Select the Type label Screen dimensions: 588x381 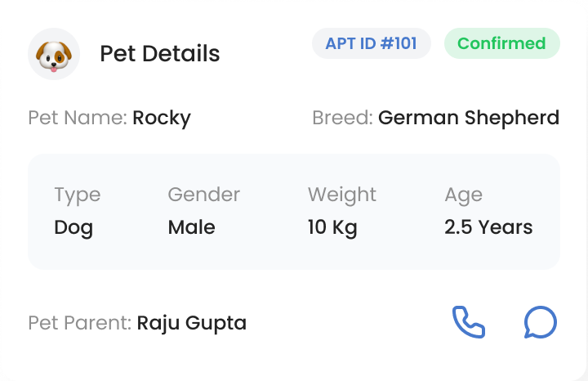[x=78, y=195]
